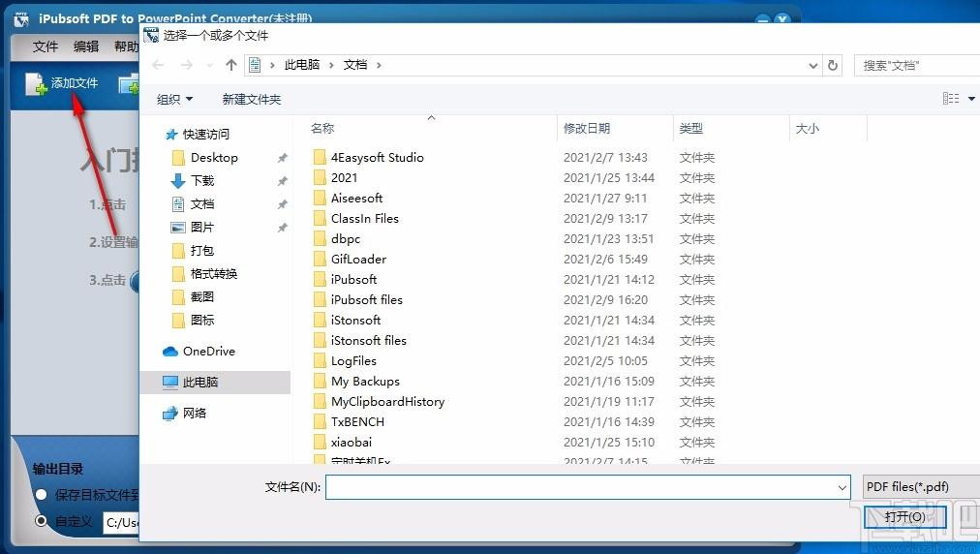Select 网络 in navigation pane
980x554 pixels.
[195, 413]
